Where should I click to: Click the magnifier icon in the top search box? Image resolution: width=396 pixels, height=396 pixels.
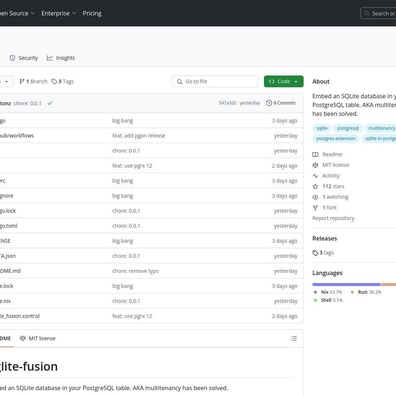tap(366, 13)
